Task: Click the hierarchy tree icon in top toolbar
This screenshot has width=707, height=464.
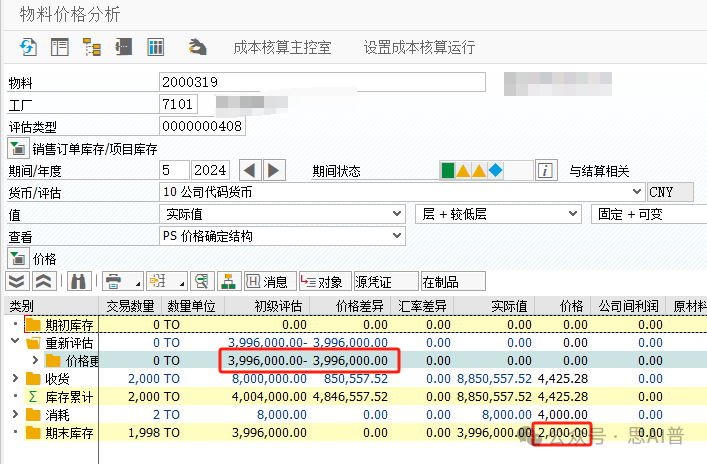Action: tap(92, 47)
